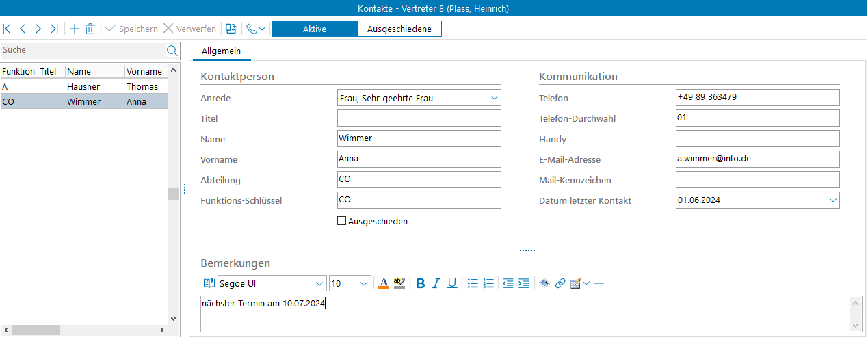
Task: Toggle underline formatting in remarks toolbar
Action: click(x=452, y=283)
